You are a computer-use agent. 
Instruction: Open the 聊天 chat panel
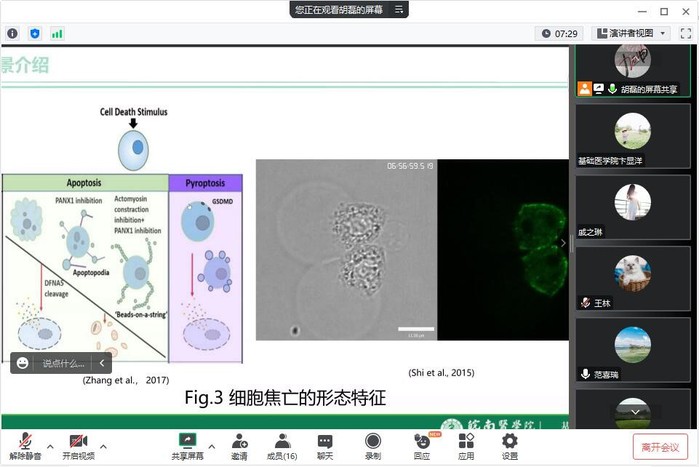325,445
